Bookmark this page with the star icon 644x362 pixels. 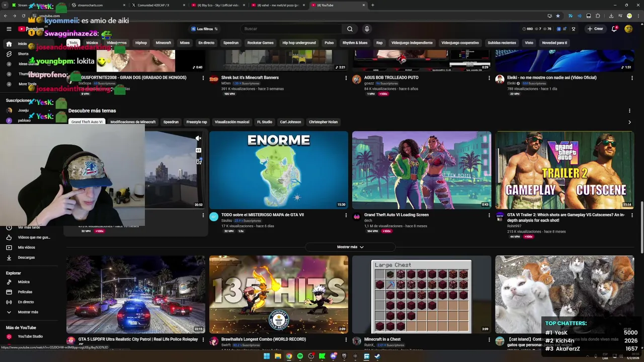pos(557,16)
